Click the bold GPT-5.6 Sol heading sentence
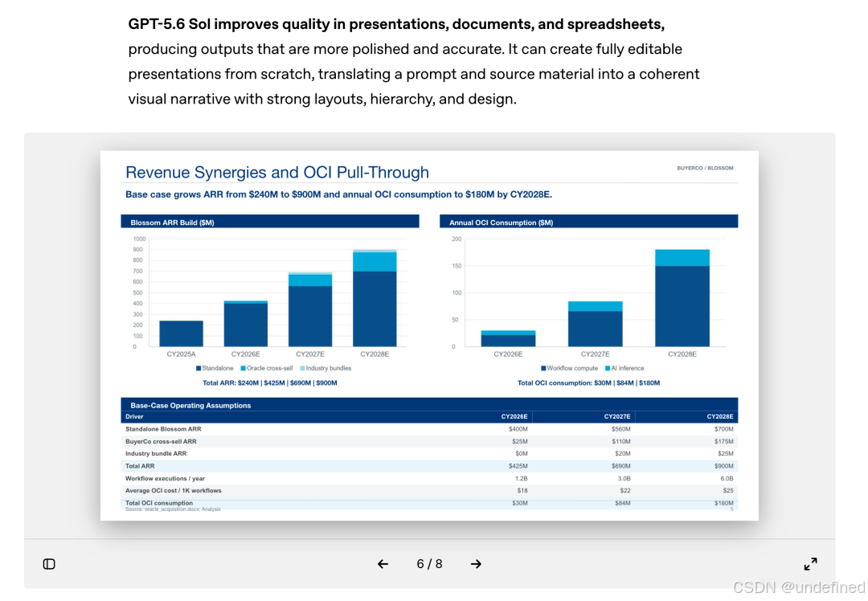Viewport: 868px width, 601px height. click(x=396, y=24)
